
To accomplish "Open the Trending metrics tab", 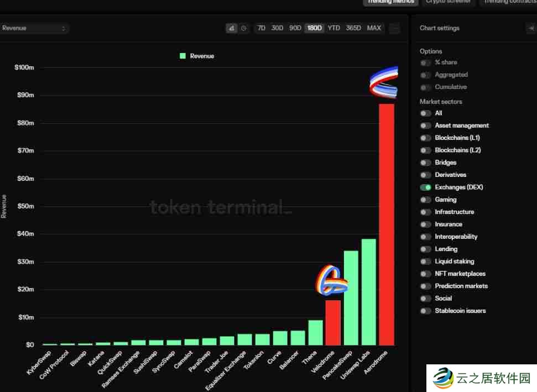I will [391, 2].
